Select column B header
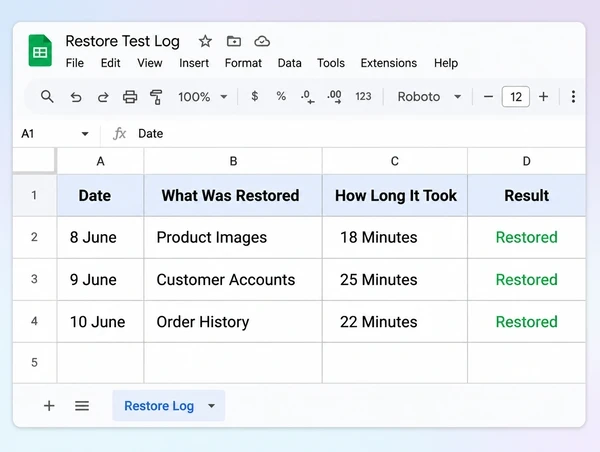Image resolution: width=600 pixels, height=452 pixels. (233, 161)
